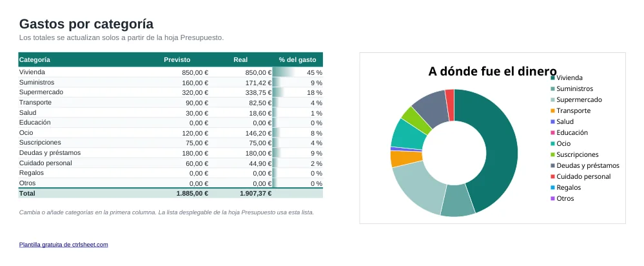Click the 82,50 € real value
Screen dimensions: 644x266
[260, 103]
